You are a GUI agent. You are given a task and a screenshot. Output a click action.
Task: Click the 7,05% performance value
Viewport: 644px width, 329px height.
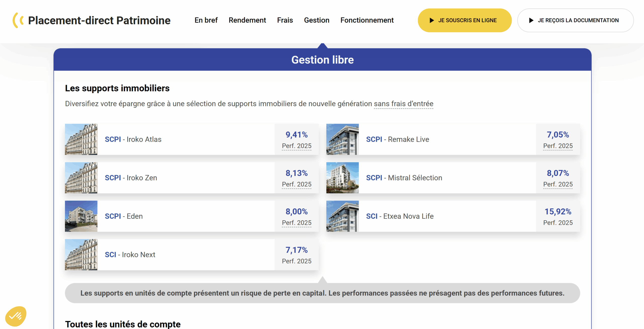pyautogui.click(x=558, y=135)
